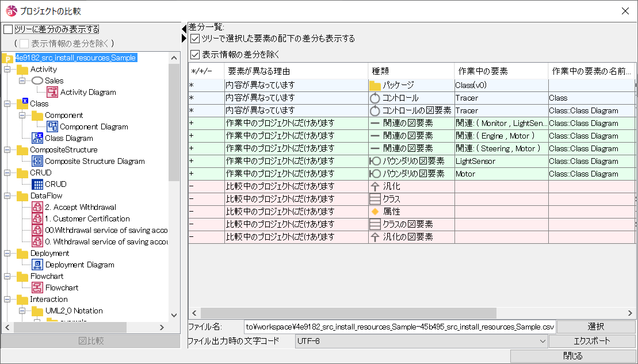This screenshot has width=638, height=364.
Task: Select the CRUD diagram icon
Action: click(37, 184)
